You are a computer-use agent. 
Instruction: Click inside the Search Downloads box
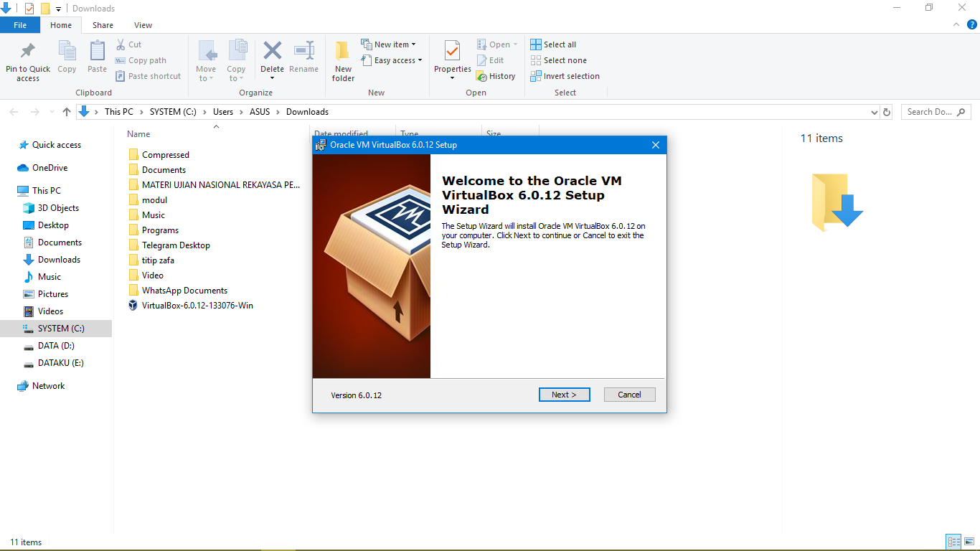[x=929, y=111]
